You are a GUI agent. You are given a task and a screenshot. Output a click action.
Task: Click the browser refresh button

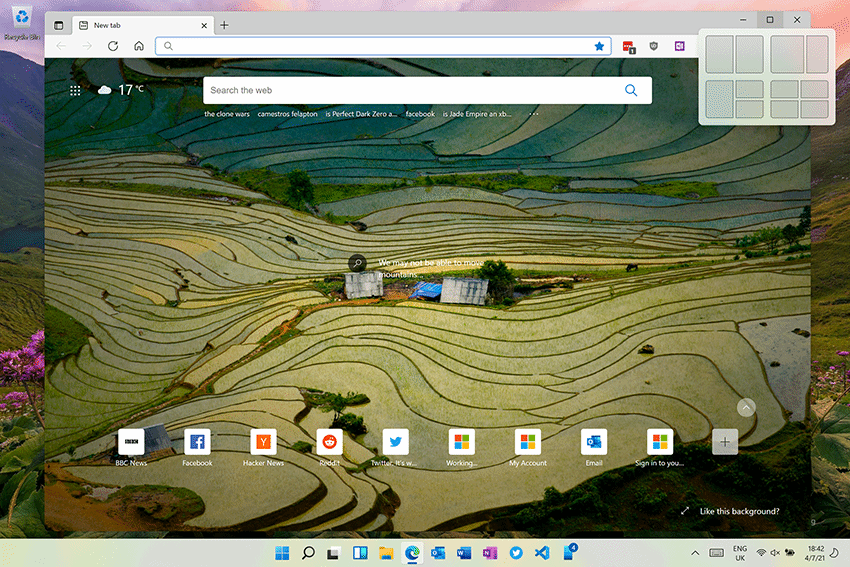point(113,46)
